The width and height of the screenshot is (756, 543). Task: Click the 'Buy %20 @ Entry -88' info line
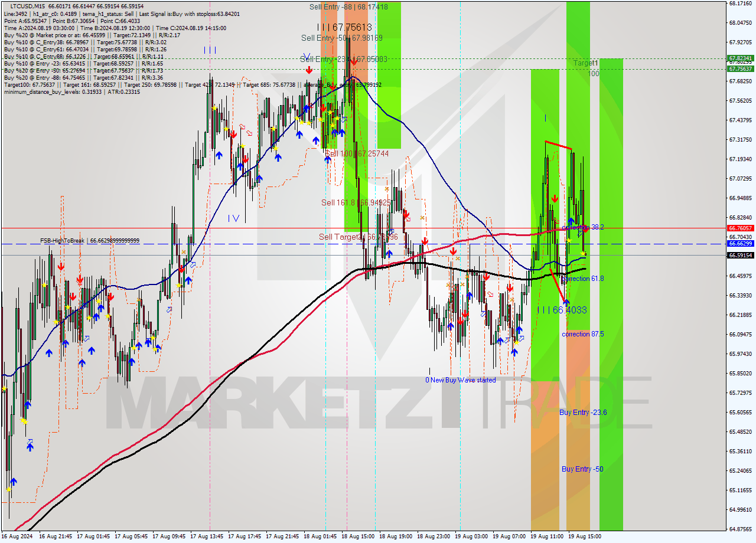pos(83,77)
